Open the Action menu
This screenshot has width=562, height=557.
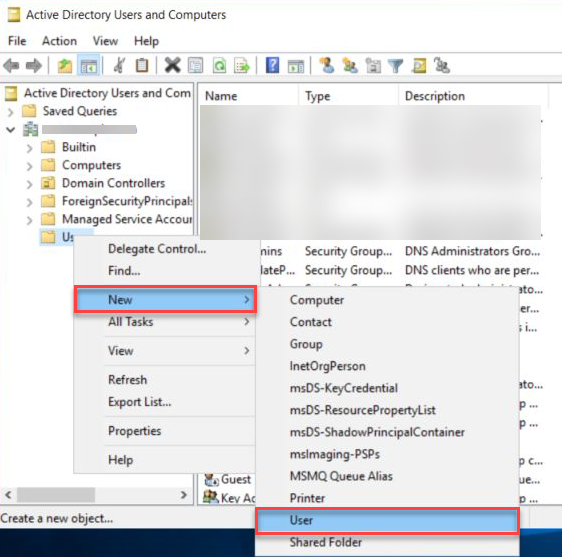(59, 41)
